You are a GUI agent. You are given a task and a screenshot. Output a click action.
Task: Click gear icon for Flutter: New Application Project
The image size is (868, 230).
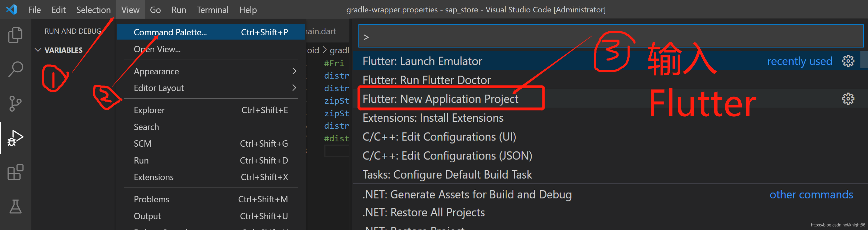coord(848,99)
